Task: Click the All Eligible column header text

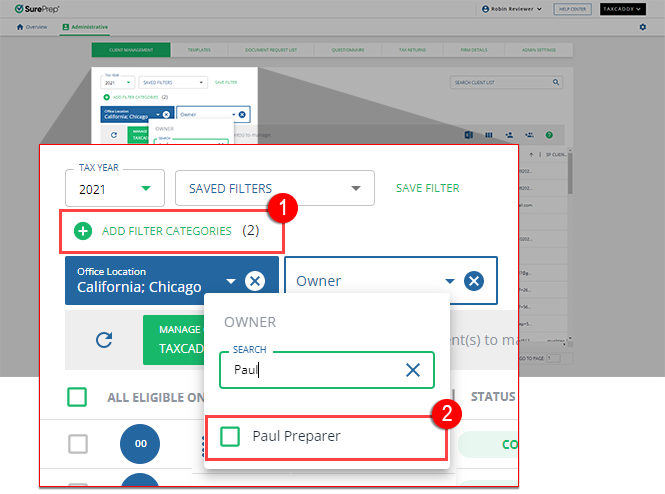Action: pyautogui.click(x=156, y=397)
